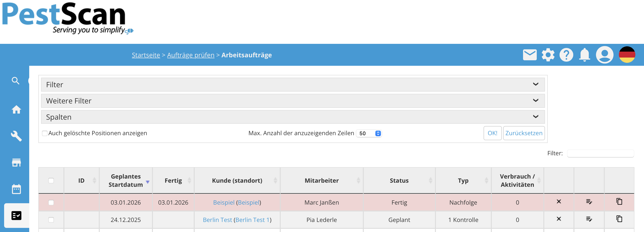644x232 pixels.
Task: Open the search in the sidebar
Action: point(16,81)
